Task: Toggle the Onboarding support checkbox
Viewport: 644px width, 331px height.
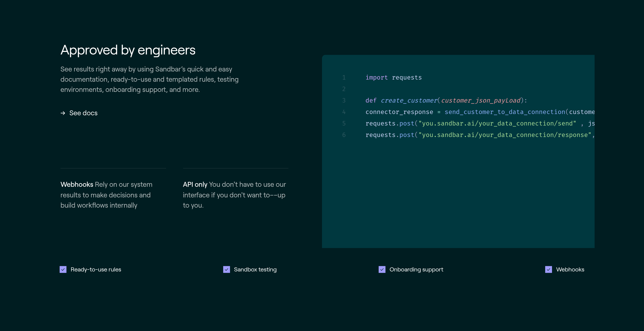Action: (382, 270)
